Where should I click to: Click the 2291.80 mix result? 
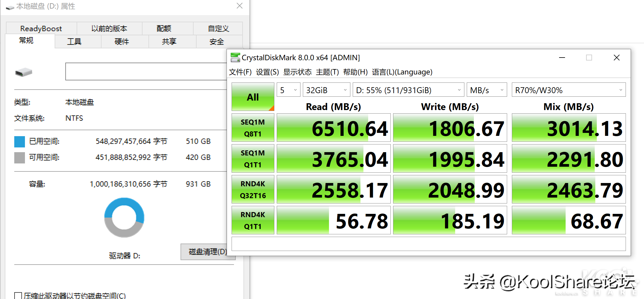click(569, 159)
